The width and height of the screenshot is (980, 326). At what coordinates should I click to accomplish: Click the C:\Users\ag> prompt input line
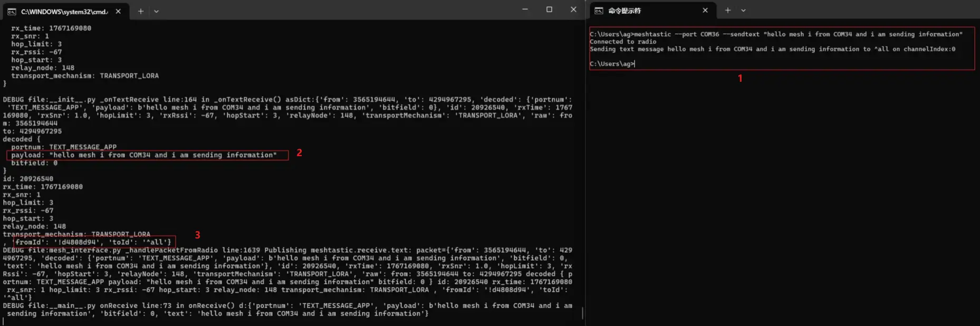(x=612, y=64)
